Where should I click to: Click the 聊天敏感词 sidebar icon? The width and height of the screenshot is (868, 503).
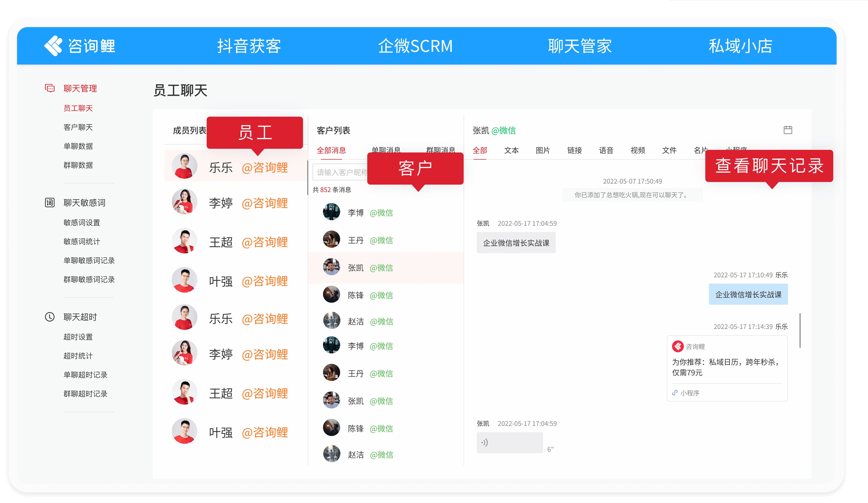(50, 203)
